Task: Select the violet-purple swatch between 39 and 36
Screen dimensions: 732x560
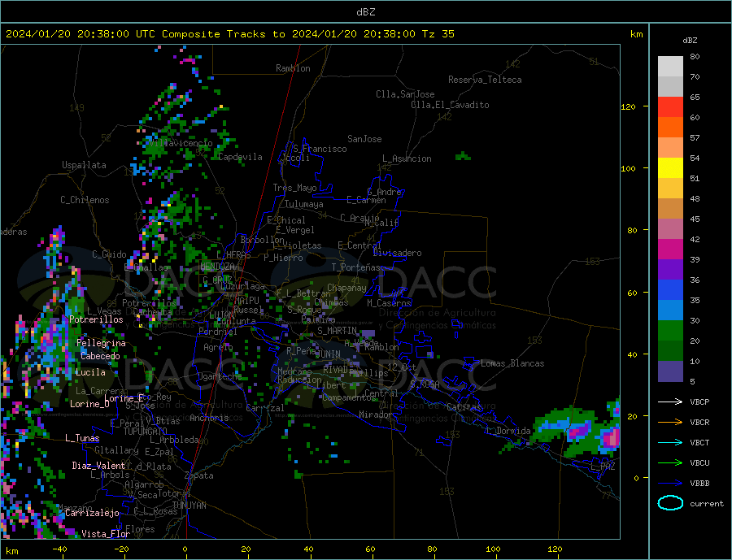Action: [x=670, y=270]
